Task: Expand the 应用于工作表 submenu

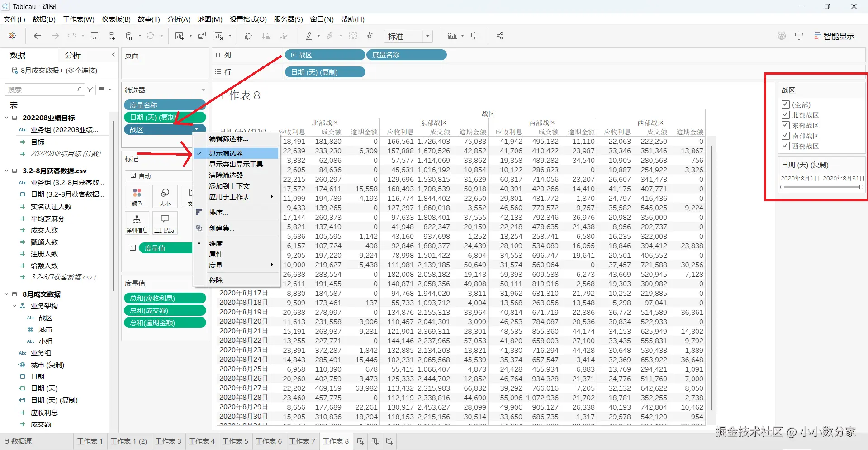Action: click(236, 197)
